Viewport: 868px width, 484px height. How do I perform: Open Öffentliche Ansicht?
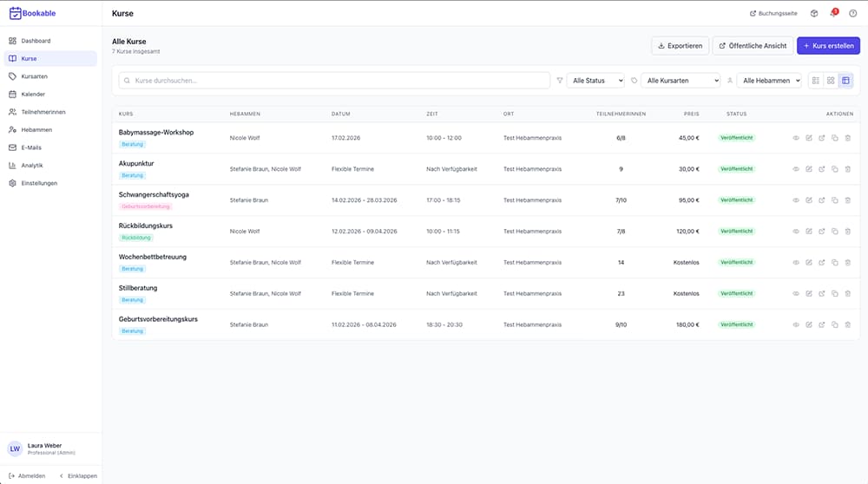(x=753, y=46)
